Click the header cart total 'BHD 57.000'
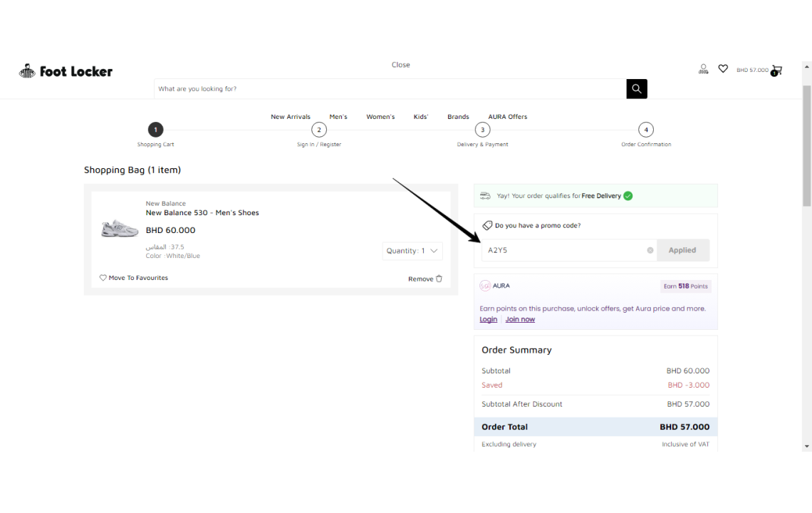812x513 pixels. [752, 70]
